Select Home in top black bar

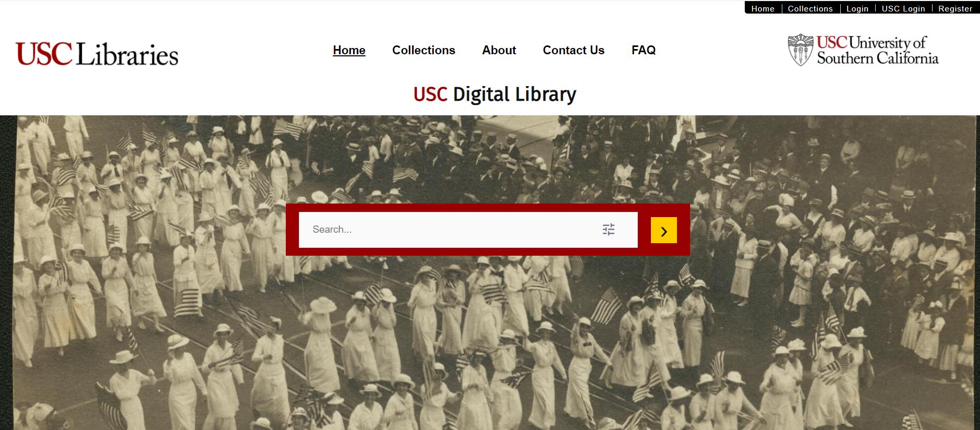[x=763, y=8]
